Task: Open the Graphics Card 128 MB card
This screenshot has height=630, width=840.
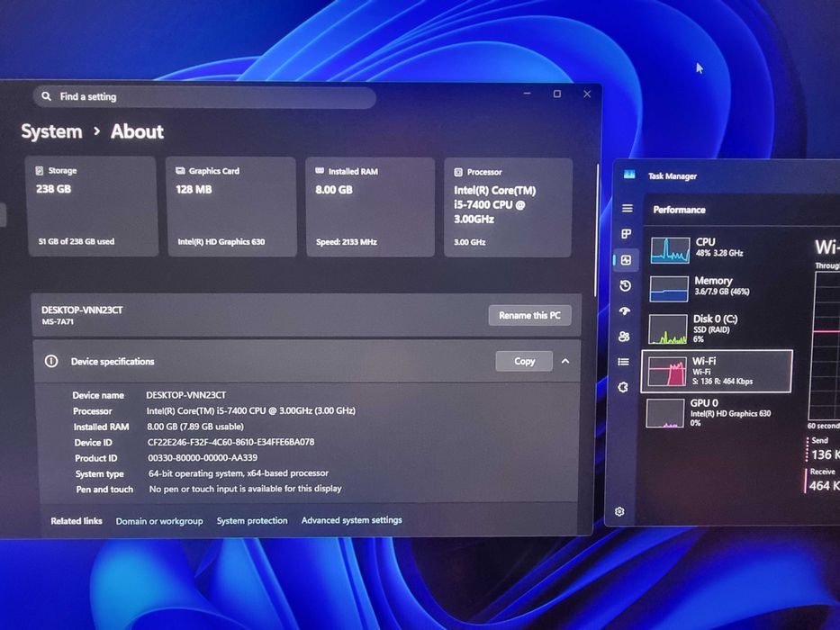Action: click(x=231, y=207)
